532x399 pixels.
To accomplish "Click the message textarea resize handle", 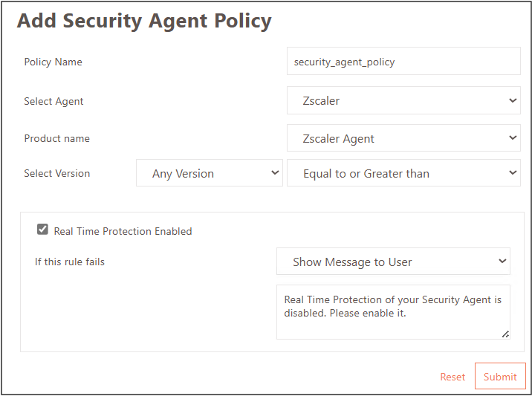I will point(505,334).
